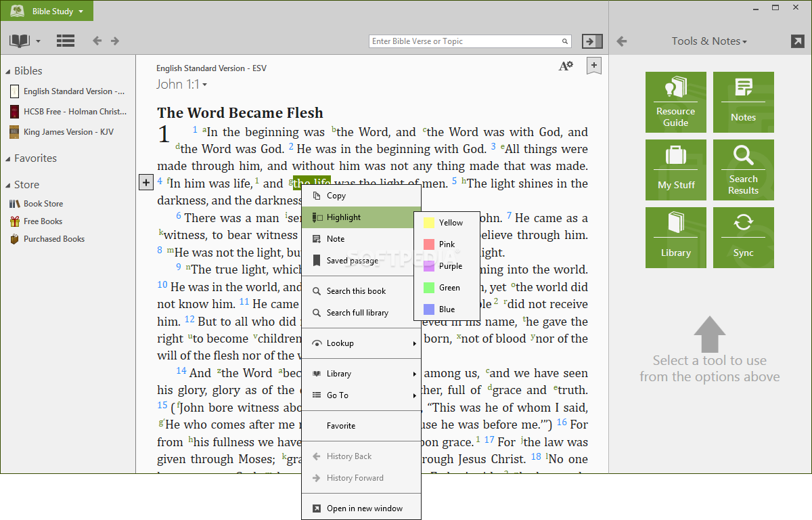Click the Bible verse or topic search field
Image resolution: width=812 pixels, height=520 pixels.
pos(470,41)
